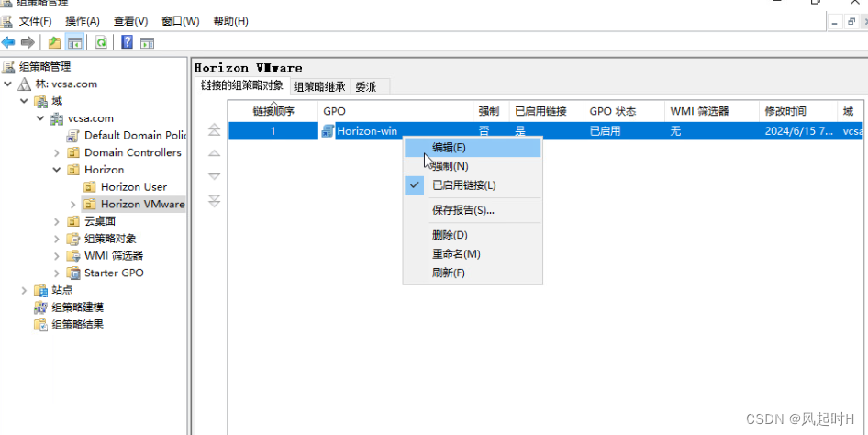Select Horizon User in tree
This screenshot has width=868, height=435.
point(133,187)
